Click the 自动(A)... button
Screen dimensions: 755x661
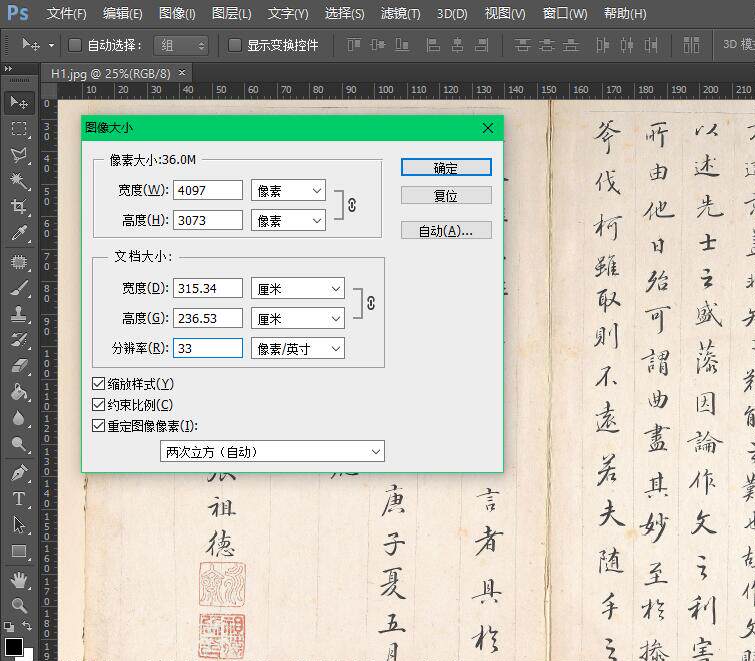(x=446, y=231)
